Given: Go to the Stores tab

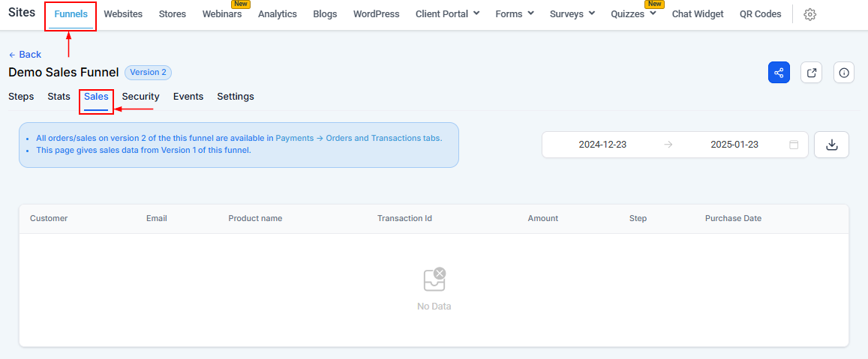Looking at the screenshot, I should coord(172,13).
